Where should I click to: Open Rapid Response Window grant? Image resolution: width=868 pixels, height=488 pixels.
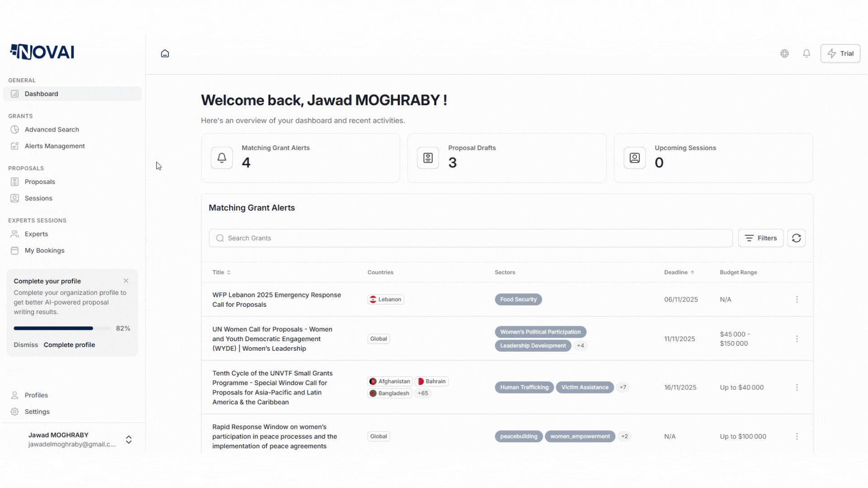point(275,436)
